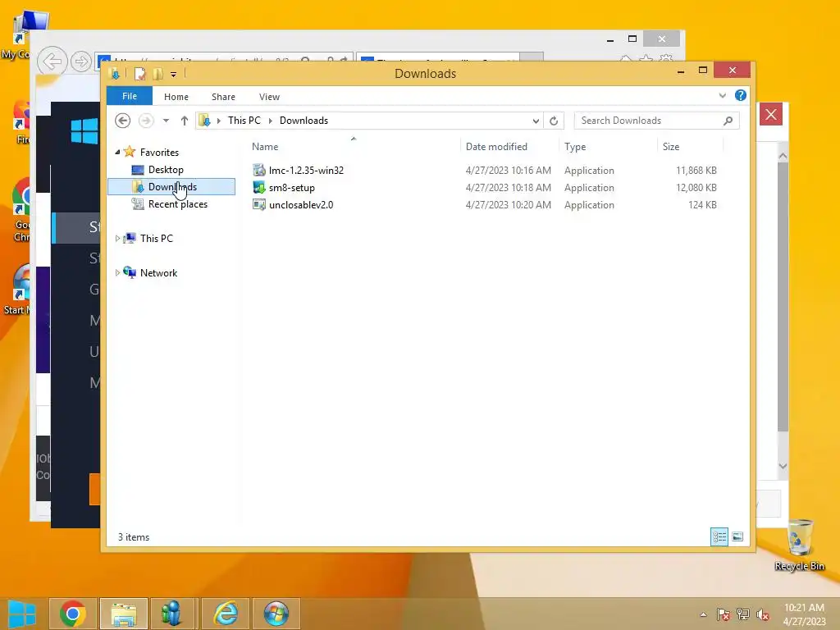
Task: Click the New folder quick access icon
Action: [x=157, y=74]
